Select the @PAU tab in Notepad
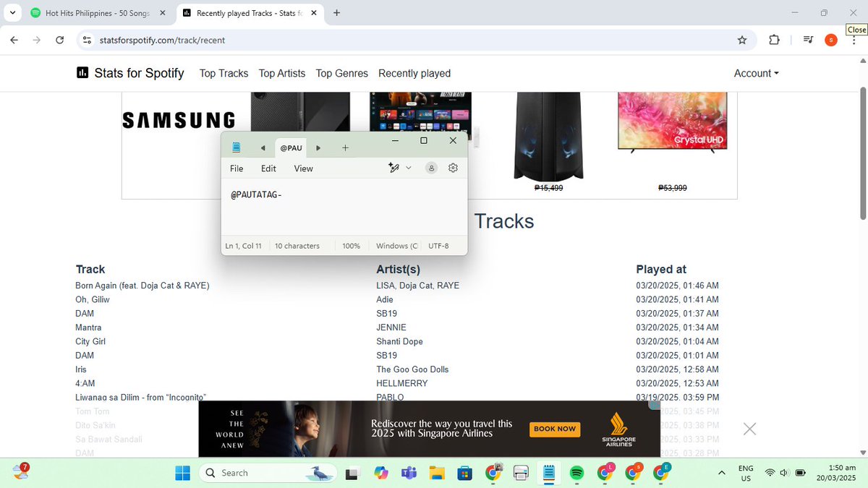 (x=291, y=148)
